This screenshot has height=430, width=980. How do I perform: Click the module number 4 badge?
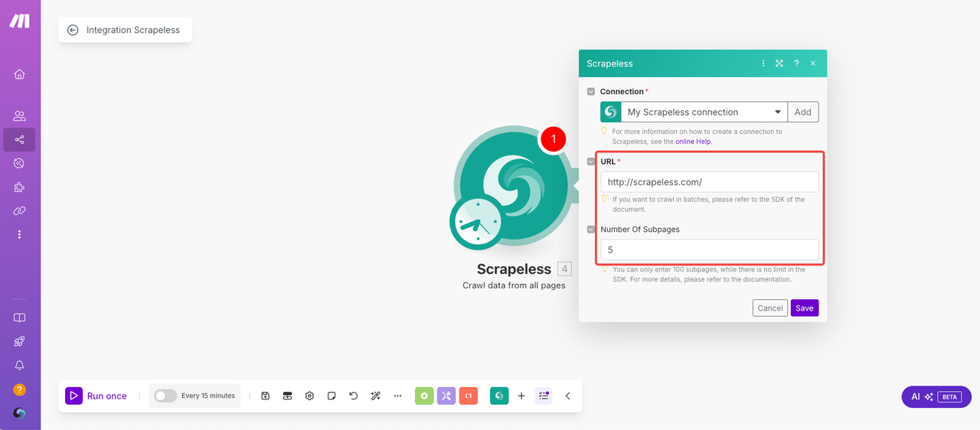click(x=564, y=269)
